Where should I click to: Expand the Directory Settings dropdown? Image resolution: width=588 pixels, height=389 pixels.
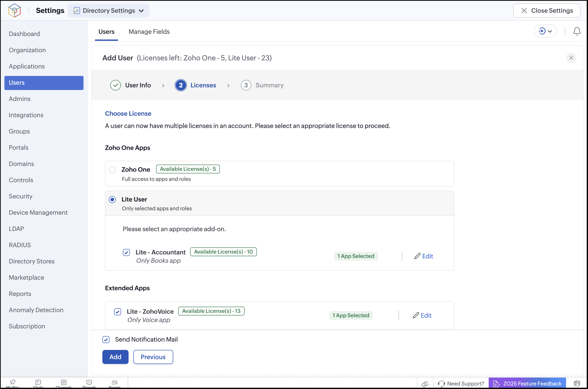click(109, 10)
